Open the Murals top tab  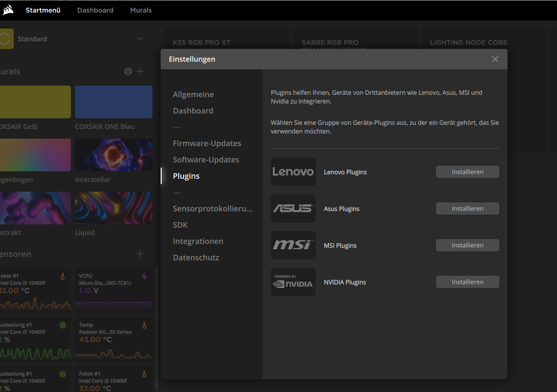141,10
